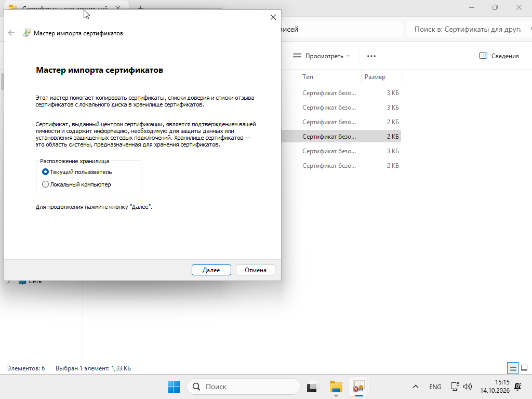Click the taskbar Поиск search box
The width and height of the screenshot is (532, 399).
(244, 387)
